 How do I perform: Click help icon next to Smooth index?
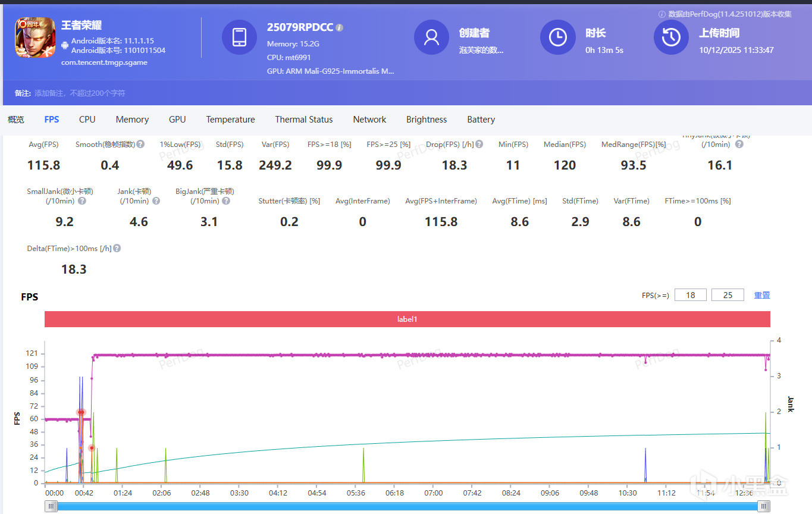[x=140, y=144]
